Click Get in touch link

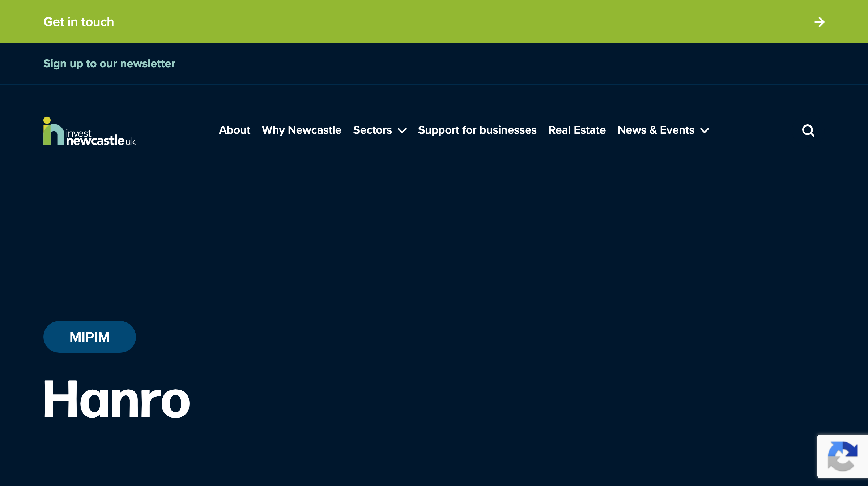click(x=78, y=22)
